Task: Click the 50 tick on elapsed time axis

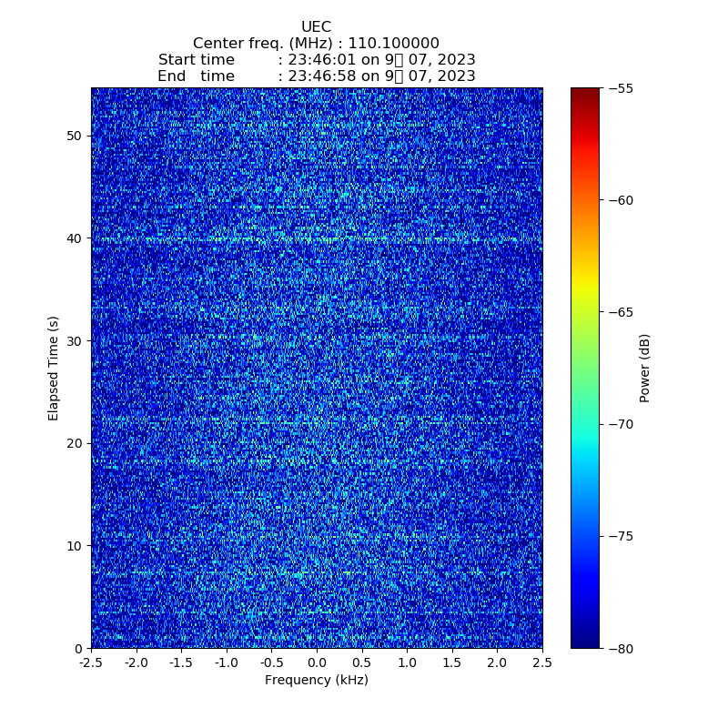Action: click(x=75, y=136)
